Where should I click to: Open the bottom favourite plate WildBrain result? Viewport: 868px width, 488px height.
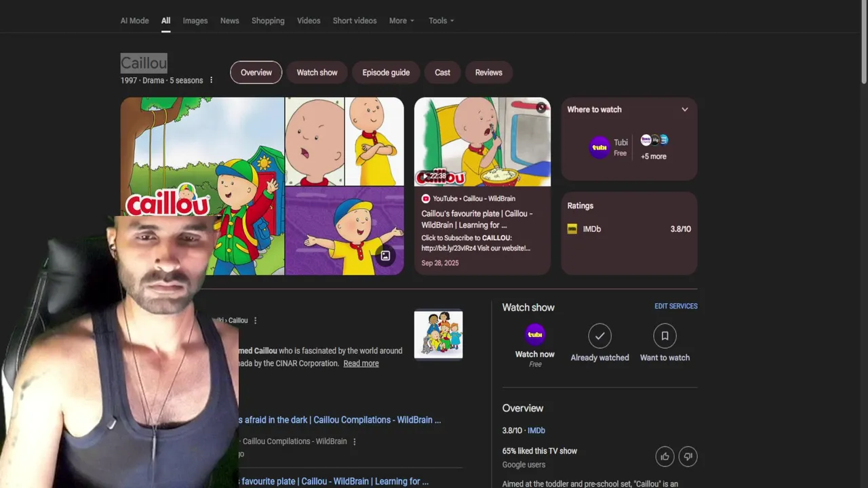[x=334, y=481]
